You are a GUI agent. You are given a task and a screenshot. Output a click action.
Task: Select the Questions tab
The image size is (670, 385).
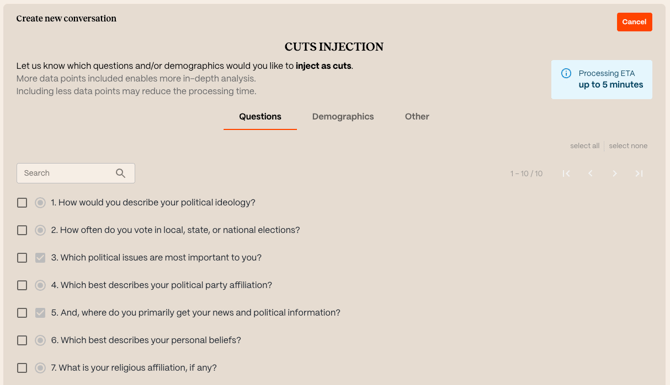pyautogui.click(x=260, y=117)
